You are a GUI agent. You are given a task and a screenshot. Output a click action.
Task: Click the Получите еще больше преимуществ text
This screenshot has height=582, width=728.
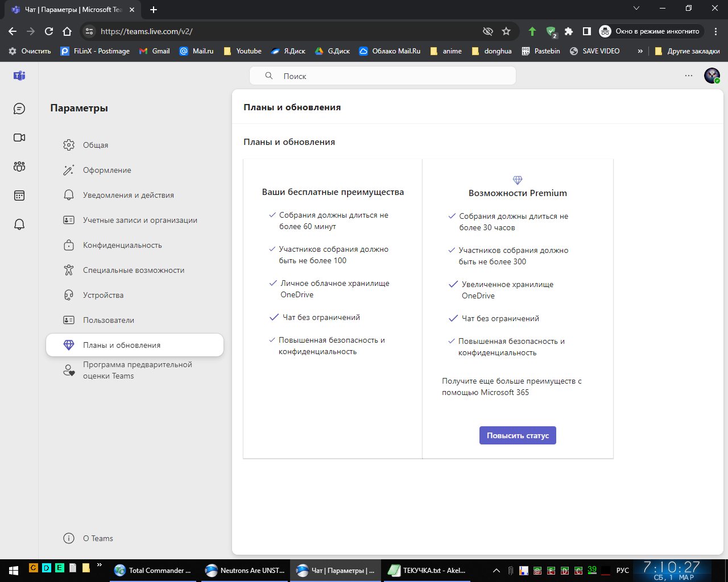512,386
